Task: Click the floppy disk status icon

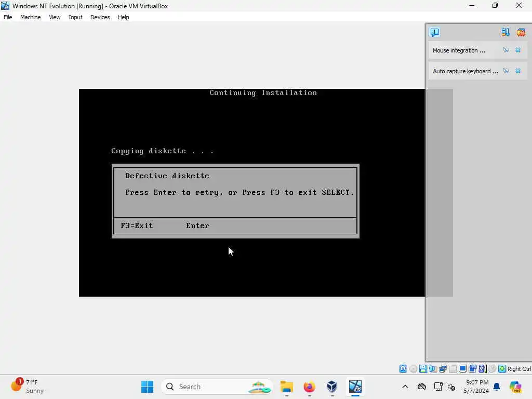Action: coord(423,369)
